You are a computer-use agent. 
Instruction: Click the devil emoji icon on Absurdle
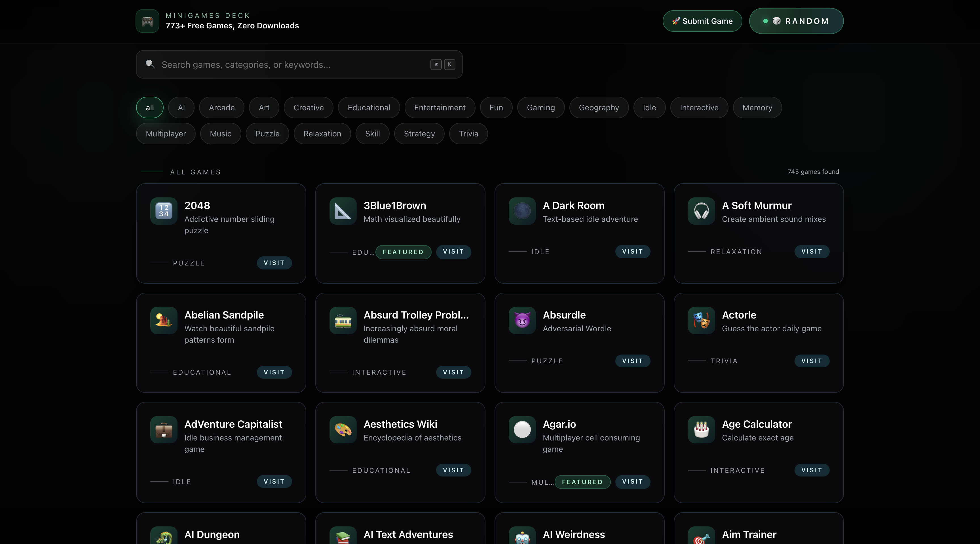pos(521,321)
